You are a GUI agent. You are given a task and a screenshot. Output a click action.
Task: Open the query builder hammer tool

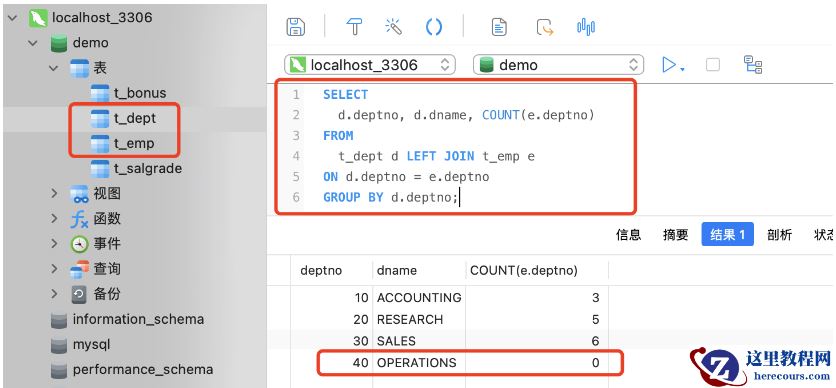[354, 27]
